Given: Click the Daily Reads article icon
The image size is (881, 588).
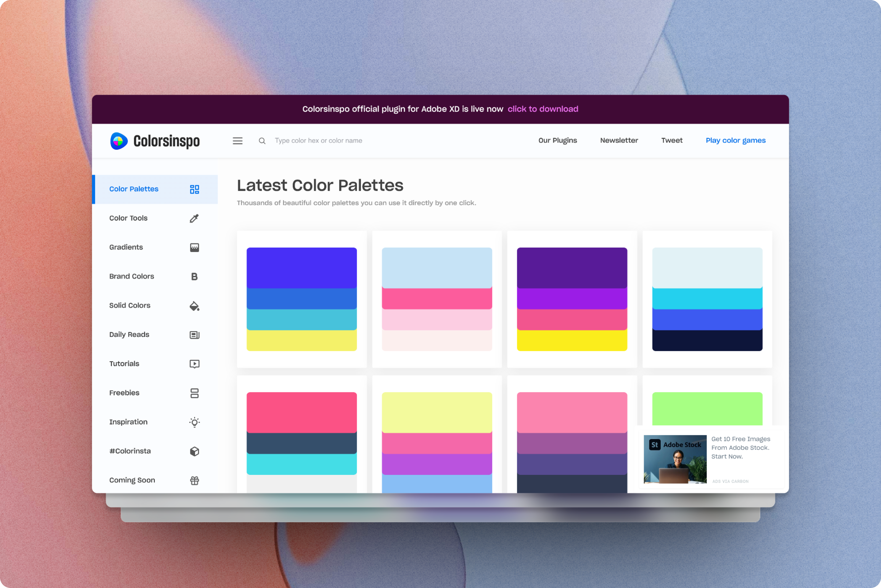Looking at the screenshot, I should pyautogui.click(x=194, y=335).
